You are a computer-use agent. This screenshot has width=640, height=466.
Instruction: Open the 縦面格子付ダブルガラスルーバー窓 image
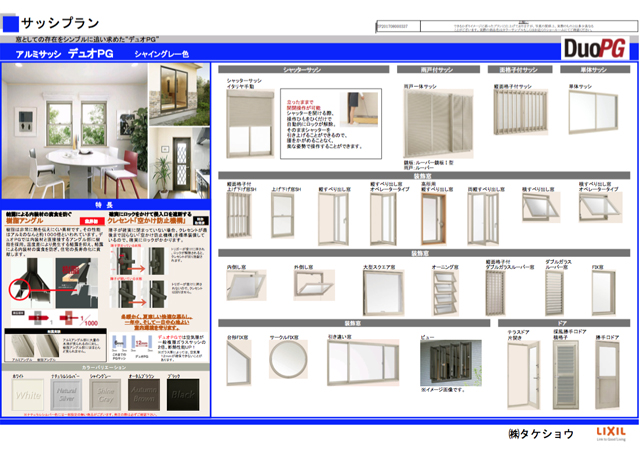tap(495, 293)
